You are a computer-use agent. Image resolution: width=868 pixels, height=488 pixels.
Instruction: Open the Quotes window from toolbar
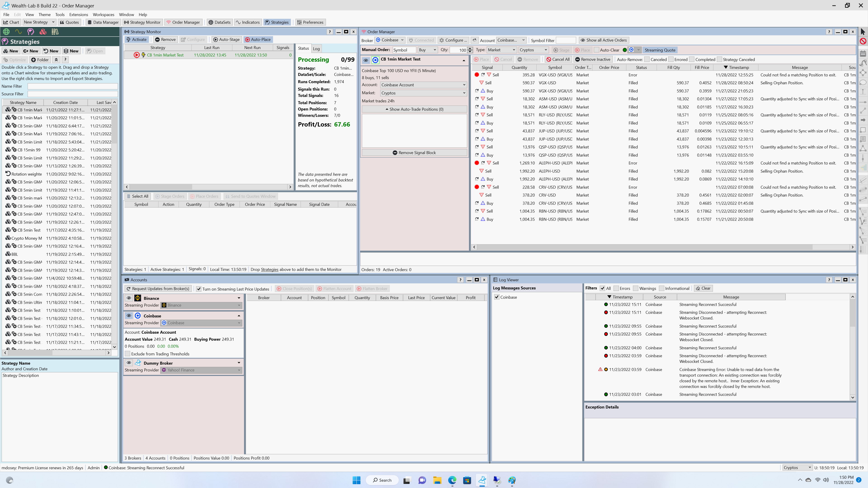(69, 22)
